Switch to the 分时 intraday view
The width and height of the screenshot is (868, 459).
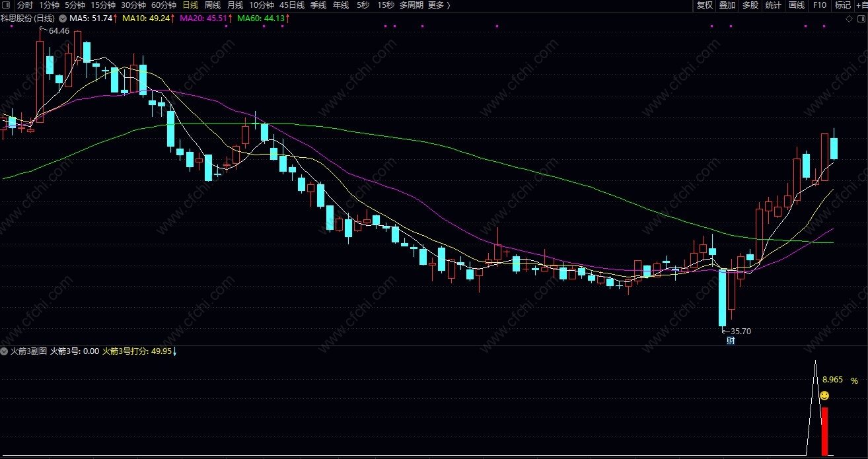tap(24, 5)
